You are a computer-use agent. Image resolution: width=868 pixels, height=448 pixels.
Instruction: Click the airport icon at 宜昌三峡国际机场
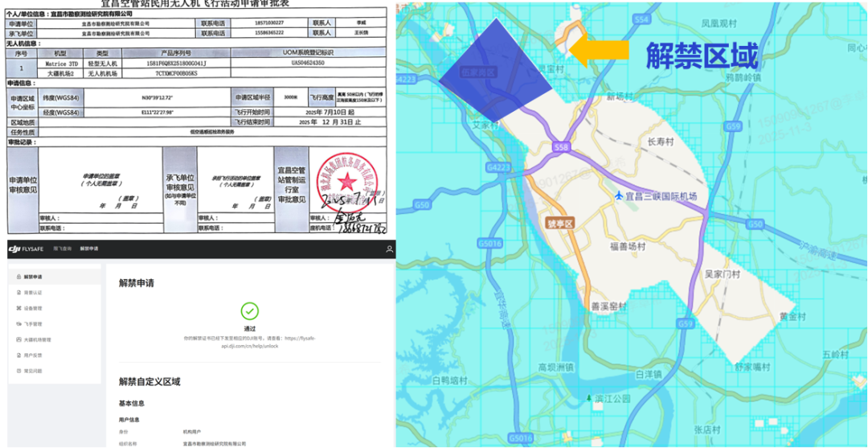618,196
